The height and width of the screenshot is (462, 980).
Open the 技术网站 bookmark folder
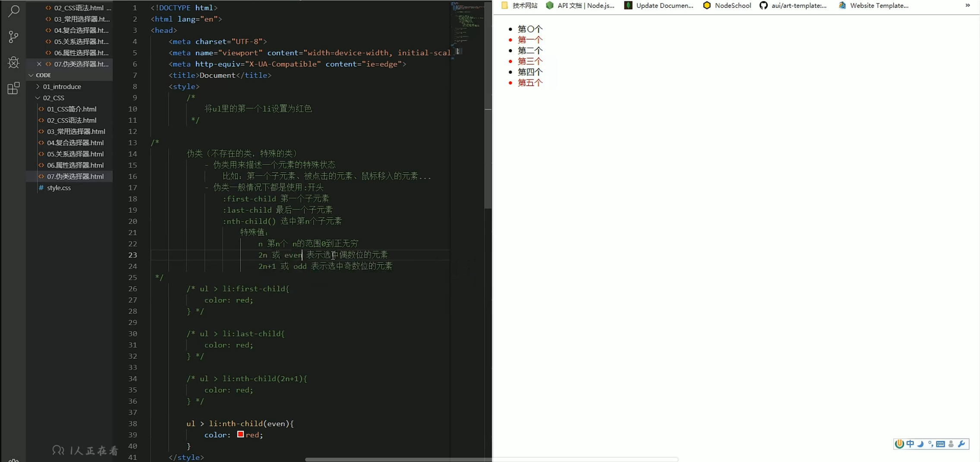pyautogui.click(x=520, y=6)
